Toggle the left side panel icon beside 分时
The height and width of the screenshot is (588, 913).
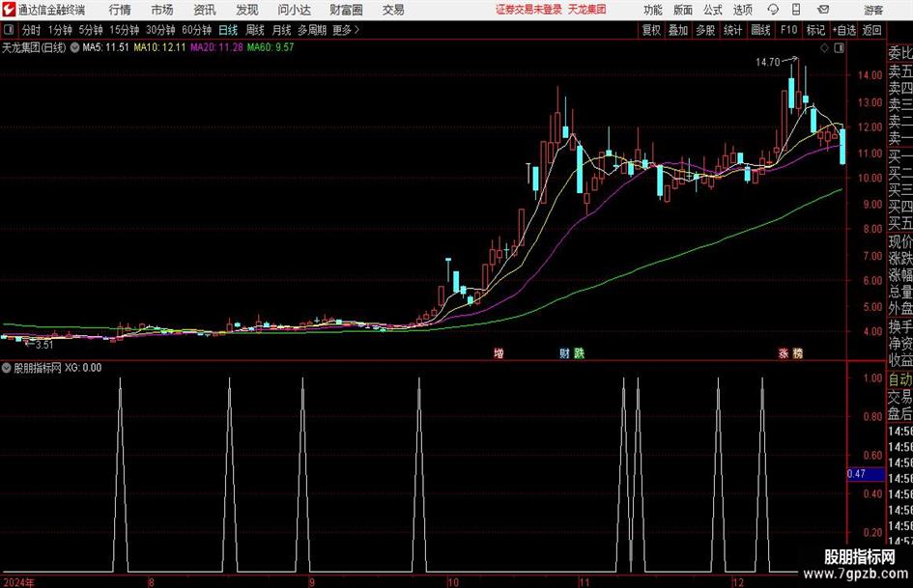(x=9, y=30)
